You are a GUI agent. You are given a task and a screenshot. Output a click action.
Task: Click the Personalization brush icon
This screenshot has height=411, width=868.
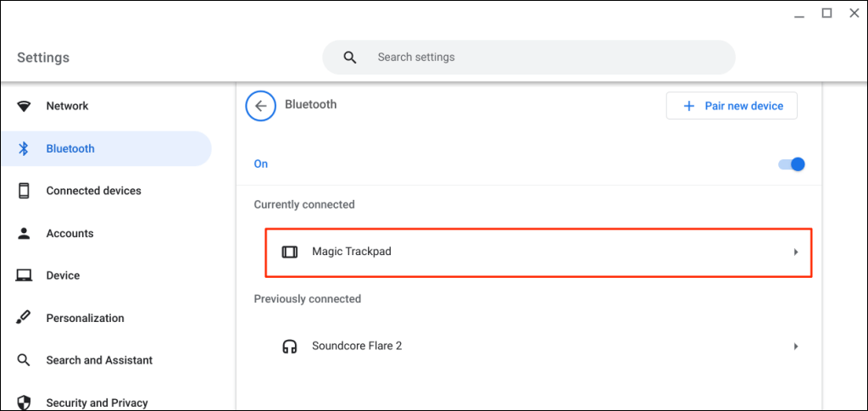[x=24, y=318]
